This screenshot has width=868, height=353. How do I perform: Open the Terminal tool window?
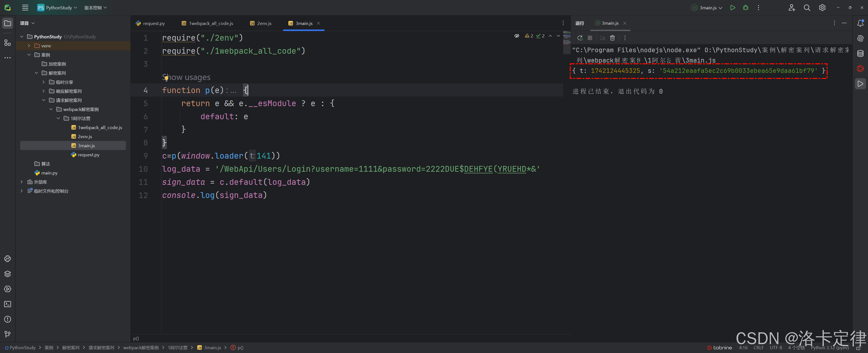coord(7,304)
